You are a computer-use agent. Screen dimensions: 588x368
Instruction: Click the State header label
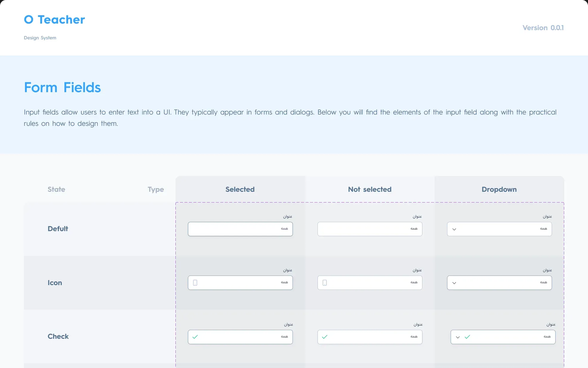click(56, 189)
